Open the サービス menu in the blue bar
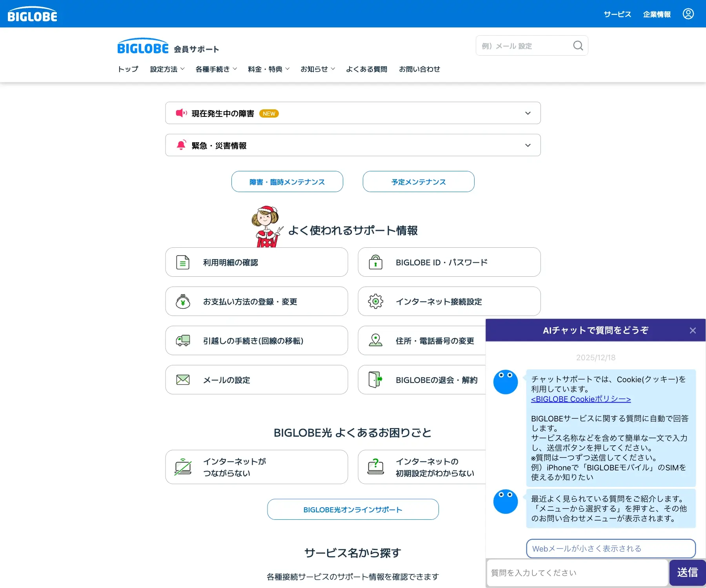 617,14
